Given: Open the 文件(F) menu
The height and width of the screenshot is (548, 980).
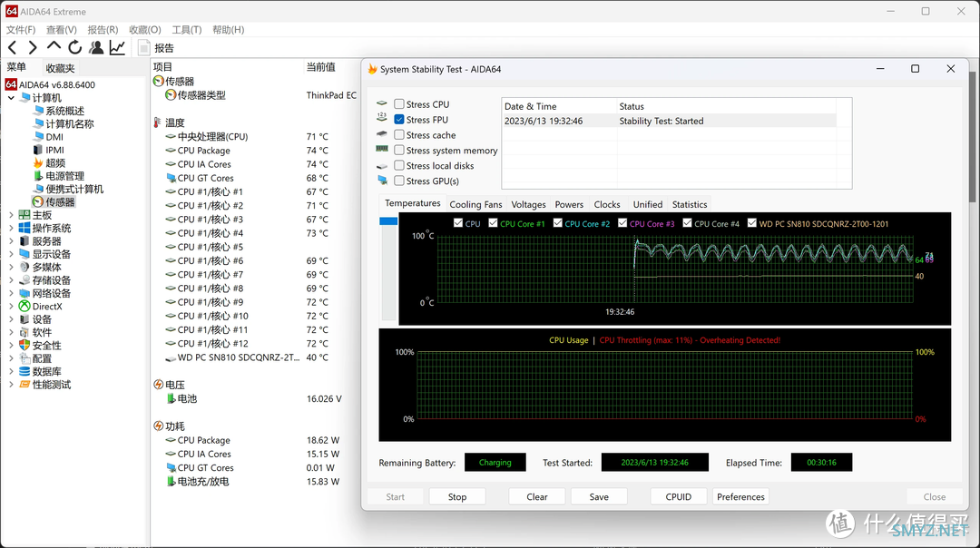Looking at the screenshot, I should coord(21,29).
